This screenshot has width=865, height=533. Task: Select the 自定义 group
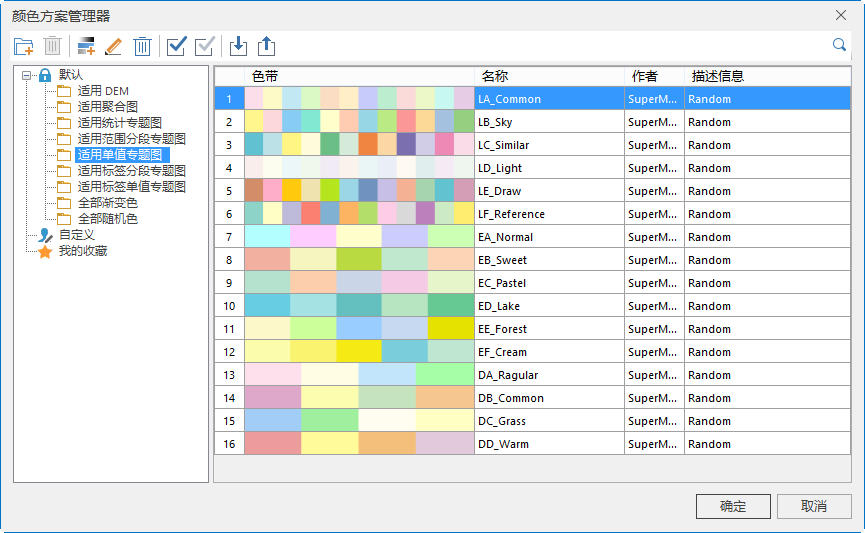click(x=77, y=235)
